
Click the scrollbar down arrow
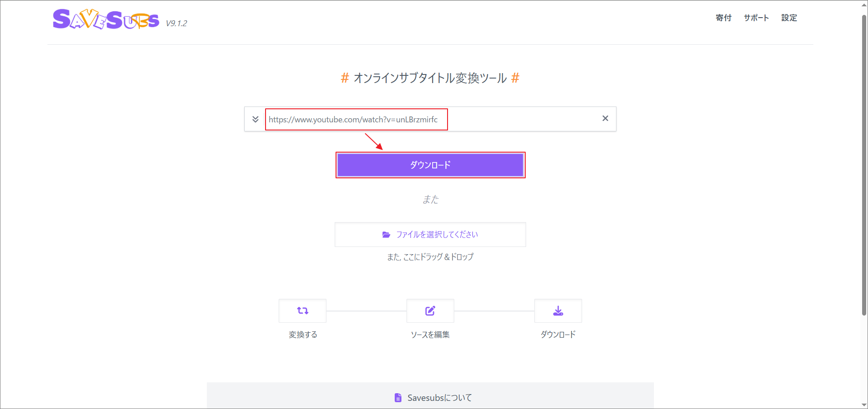tap(864, 405)
